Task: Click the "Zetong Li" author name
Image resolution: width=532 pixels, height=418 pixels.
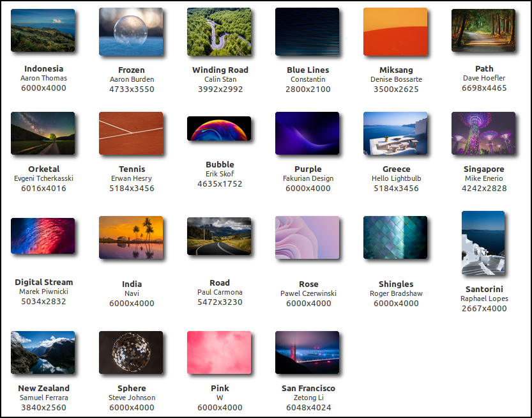Action: pyautogui.click(x=308, y=398)
